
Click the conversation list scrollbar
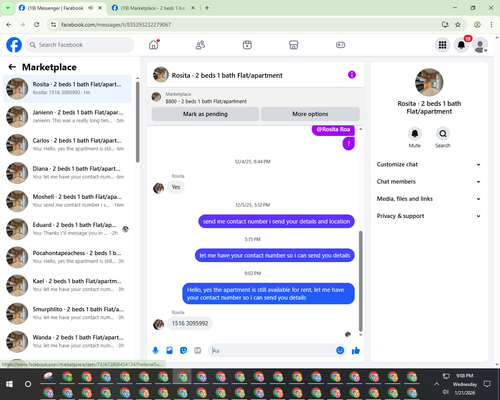click(x=137, y=122)
